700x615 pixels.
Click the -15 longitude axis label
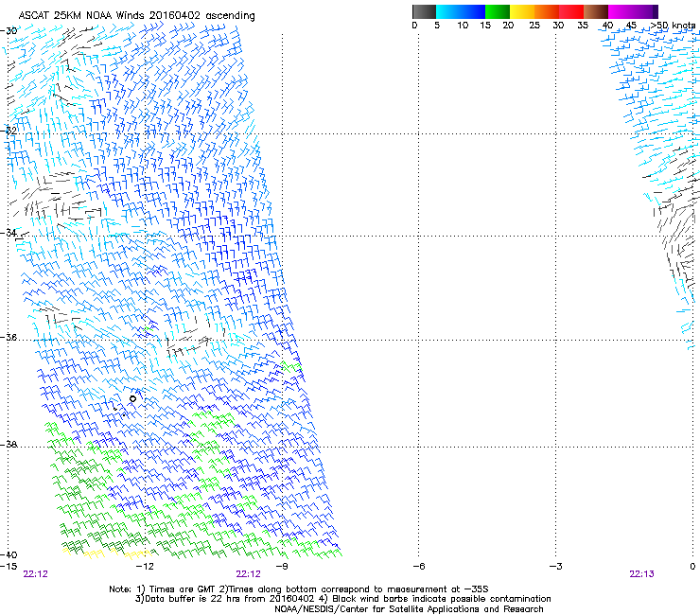9,567
